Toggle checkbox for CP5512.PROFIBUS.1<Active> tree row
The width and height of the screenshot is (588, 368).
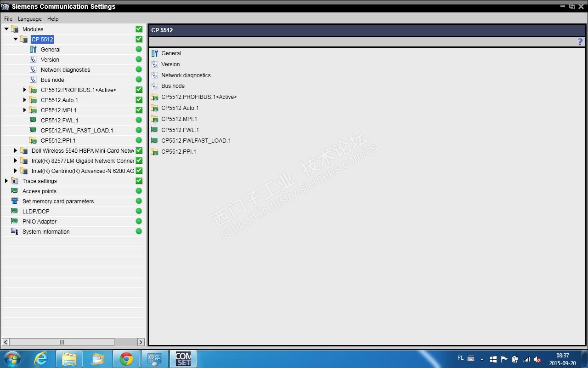(x=139, y=90)
